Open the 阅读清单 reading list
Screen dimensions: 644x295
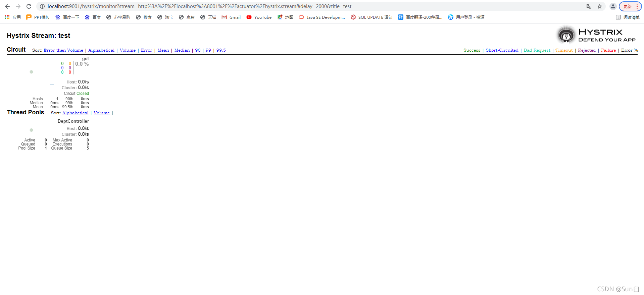628,17
